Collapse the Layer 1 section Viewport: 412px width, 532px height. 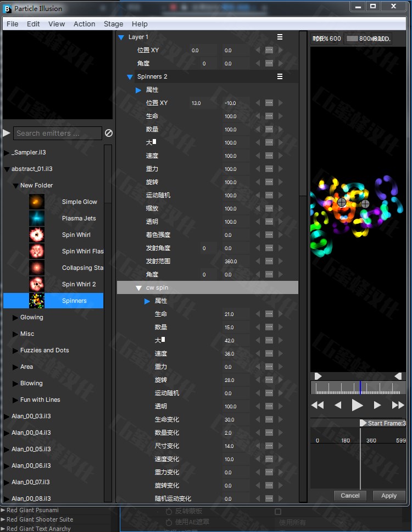tap(121, 37)
